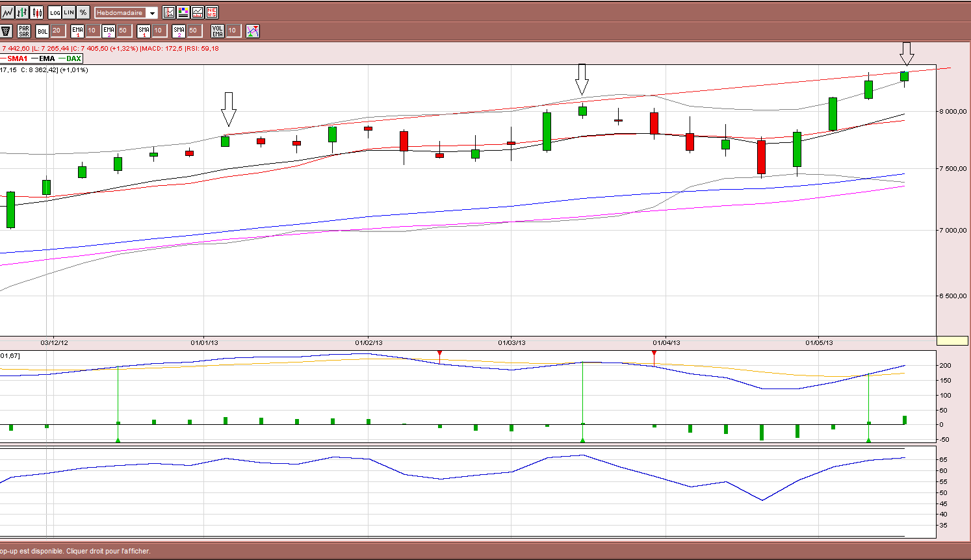
Task: Click the 65 RSI scale label
Action: click(x=944, y=459)
